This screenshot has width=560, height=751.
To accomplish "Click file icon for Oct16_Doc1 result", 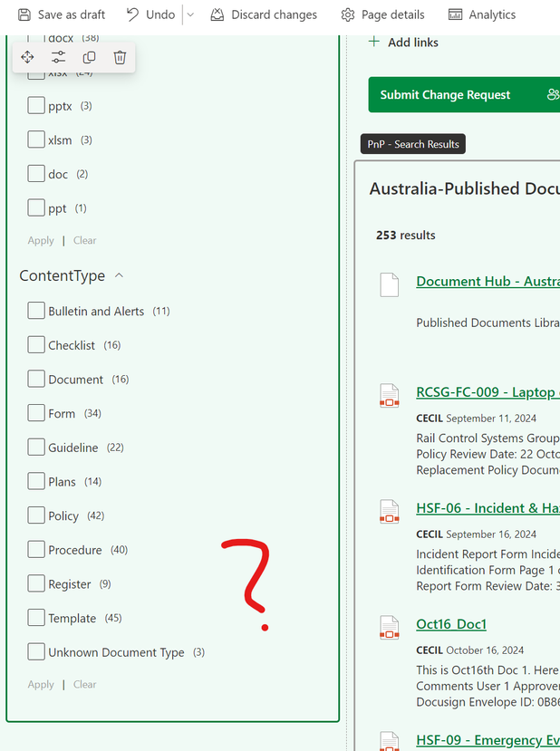I will point(390,627).
